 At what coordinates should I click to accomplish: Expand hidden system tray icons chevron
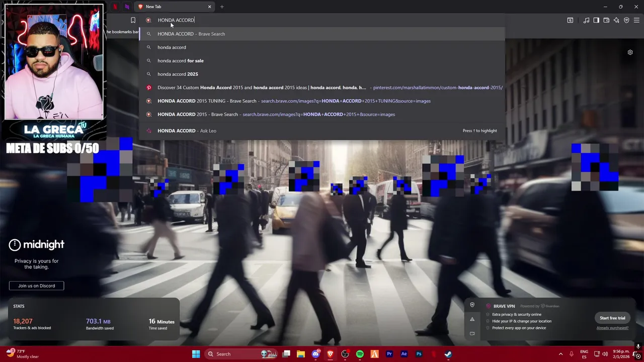560,354
